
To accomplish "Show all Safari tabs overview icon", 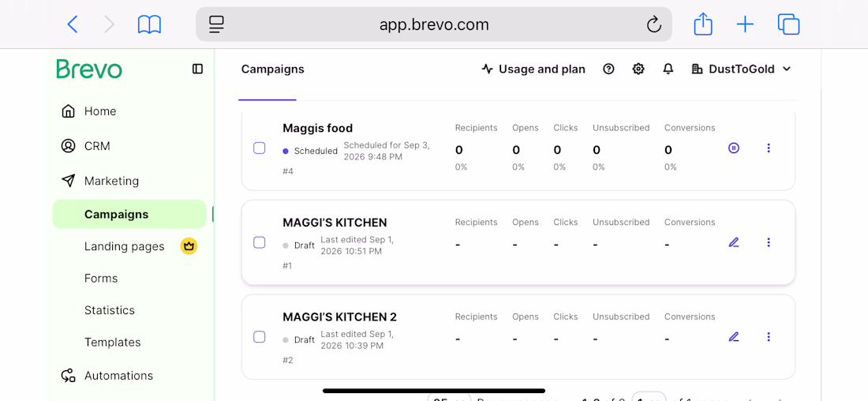I will click(x=789, y=24).
